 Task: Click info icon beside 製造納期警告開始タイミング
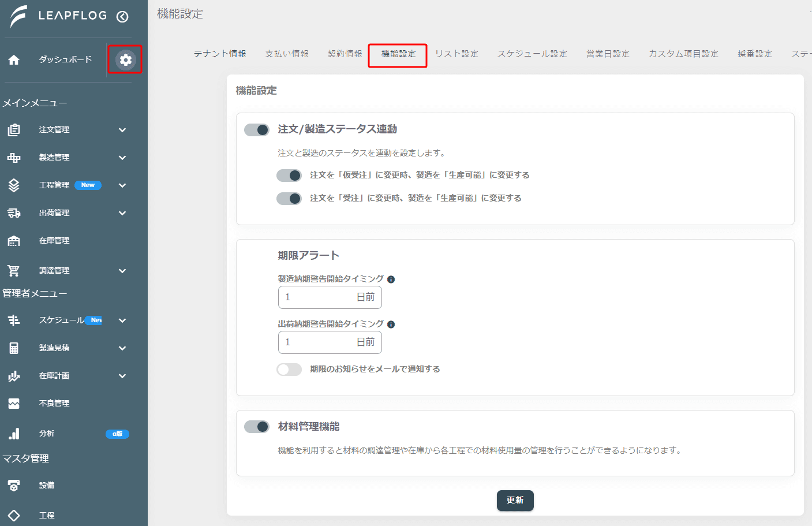(x=391, y=279)
